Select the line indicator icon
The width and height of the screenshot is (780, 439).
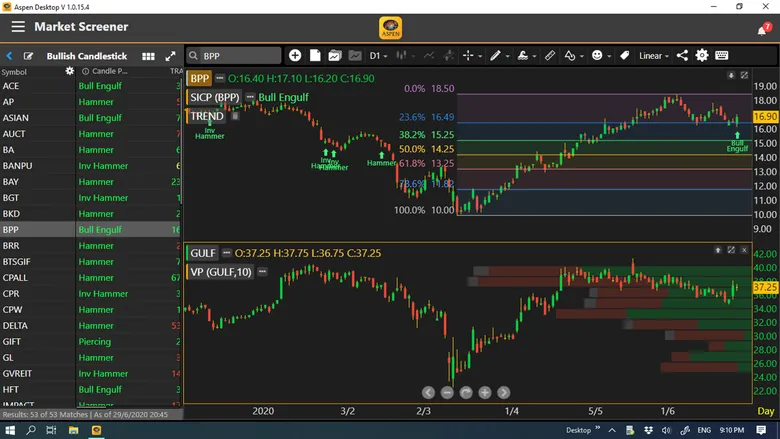(x=429, y=56)
